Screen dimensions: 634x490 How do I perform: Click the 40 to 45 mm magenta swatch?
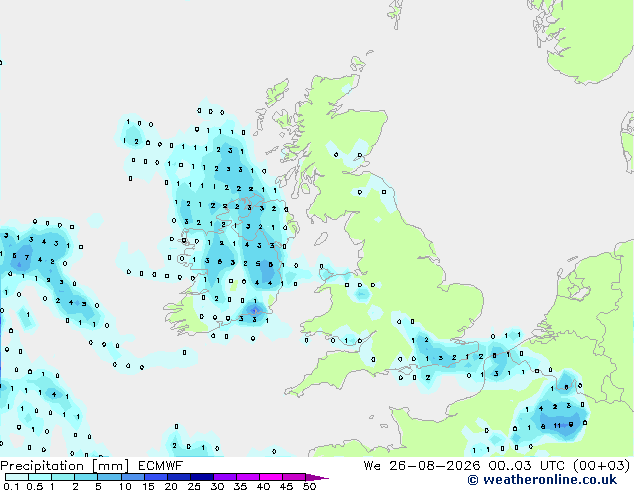(x=271, y=477)
